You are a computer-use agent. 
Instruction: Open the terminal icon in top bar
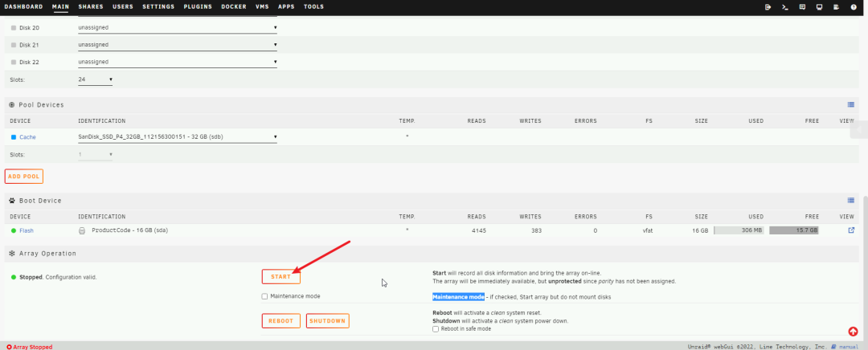click(x=784, y=6)
